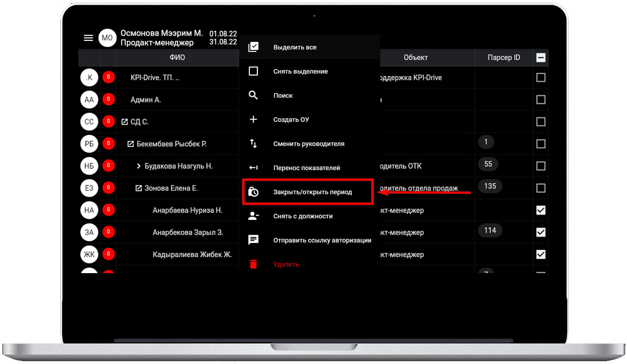Screen dimensions: 627x364
Task: Click the red 0 badge beside Админ А.
Action: point(109,99)
